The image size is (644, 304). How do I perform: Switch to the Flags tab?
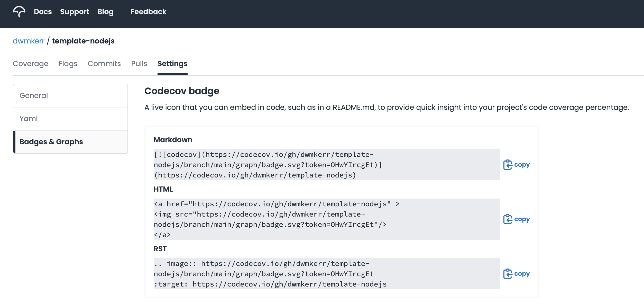pos(68,64)
